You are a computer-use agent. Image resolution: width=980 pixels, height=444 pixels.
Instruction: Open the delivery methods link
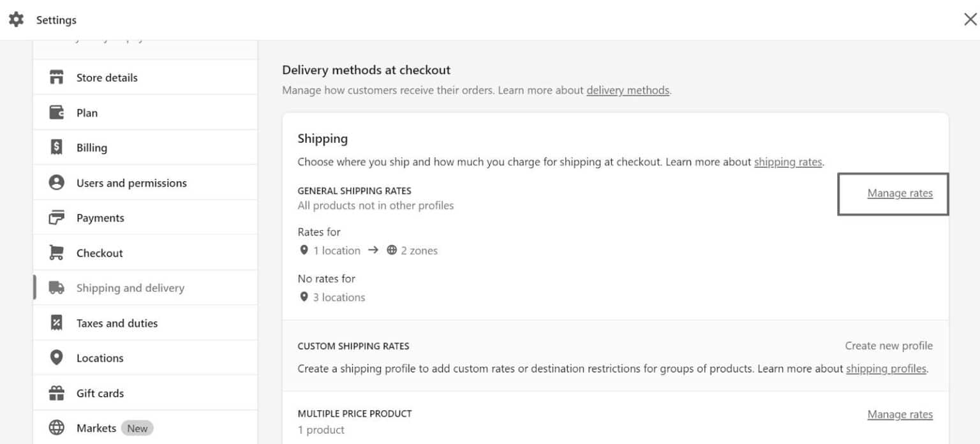coord(628,90)
